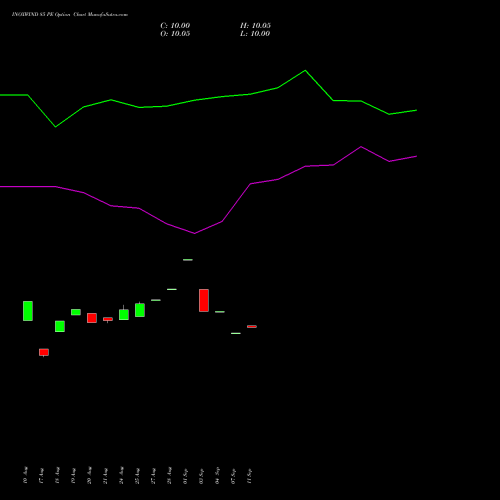Select the 03 Sep tall red candle

click(204, 300)
